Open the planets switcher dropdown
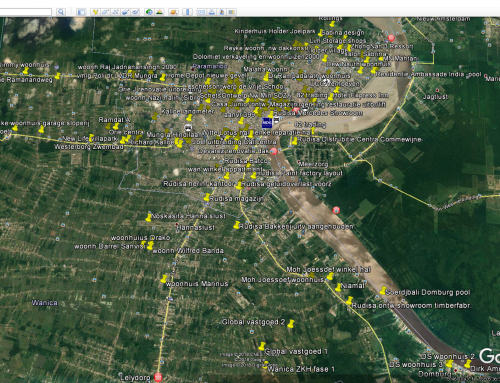 [x=173, y=12]
